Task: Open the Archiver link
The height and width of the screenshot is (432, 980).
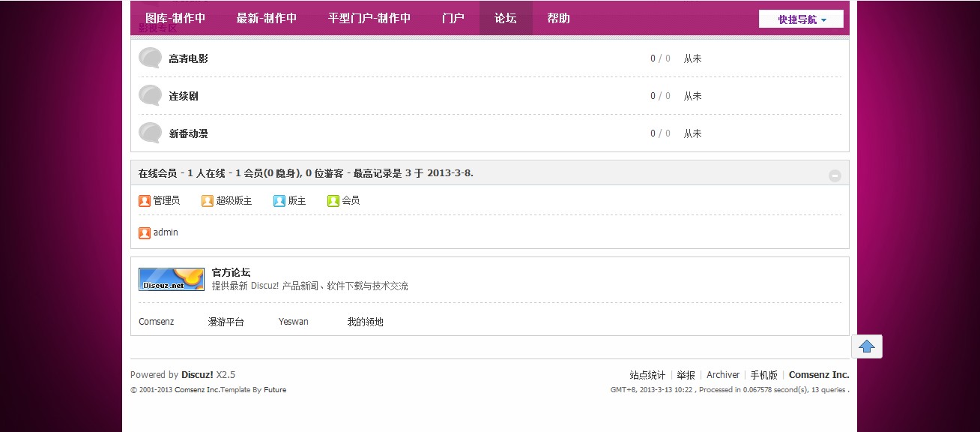Action: [722, 374]
